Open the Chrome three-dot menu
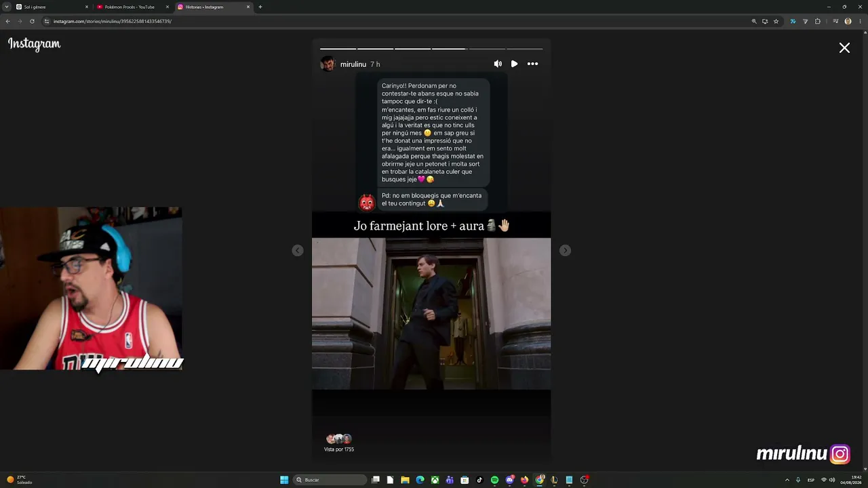Screen dimensions: 868x488 pyautogui.click(x=860, y=21)
